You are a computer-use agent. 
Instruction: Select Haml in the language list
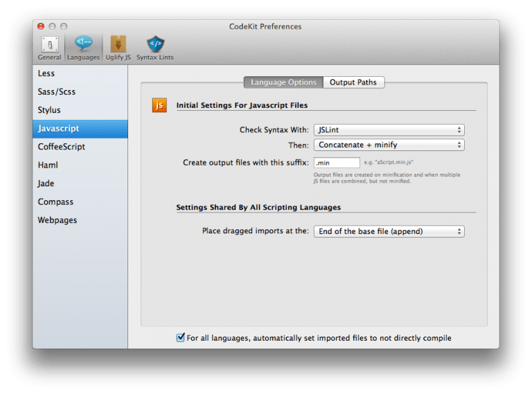point(80,165)
